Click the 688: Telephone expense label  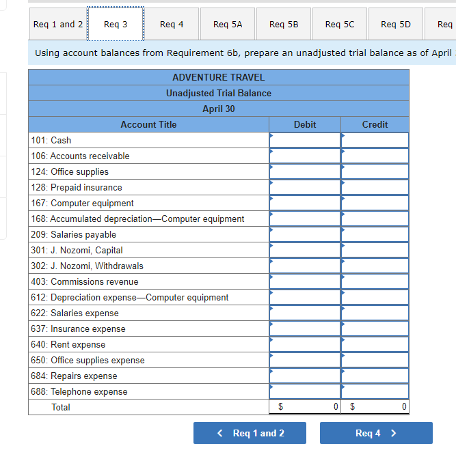coord(79,391)
